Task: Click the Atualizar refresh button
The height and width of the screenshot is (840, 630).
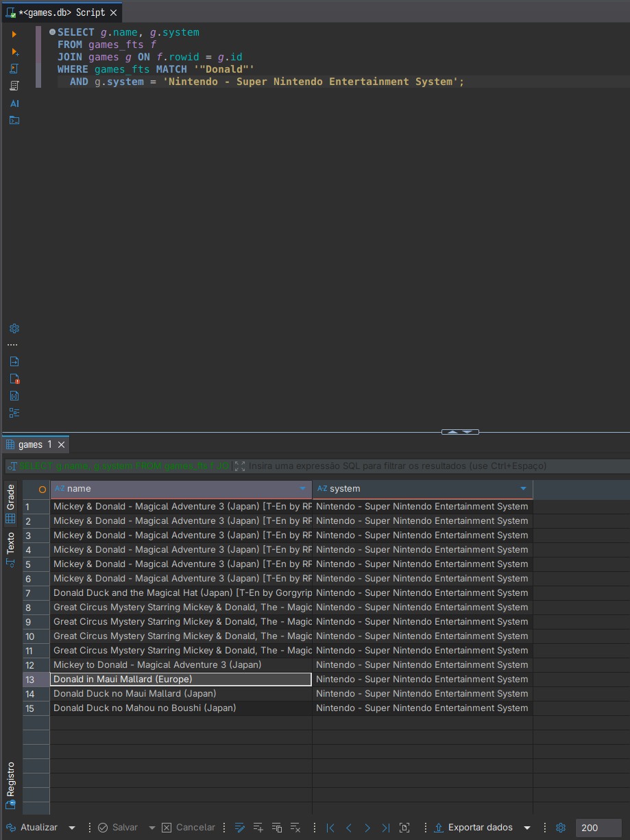Action: 32,828
